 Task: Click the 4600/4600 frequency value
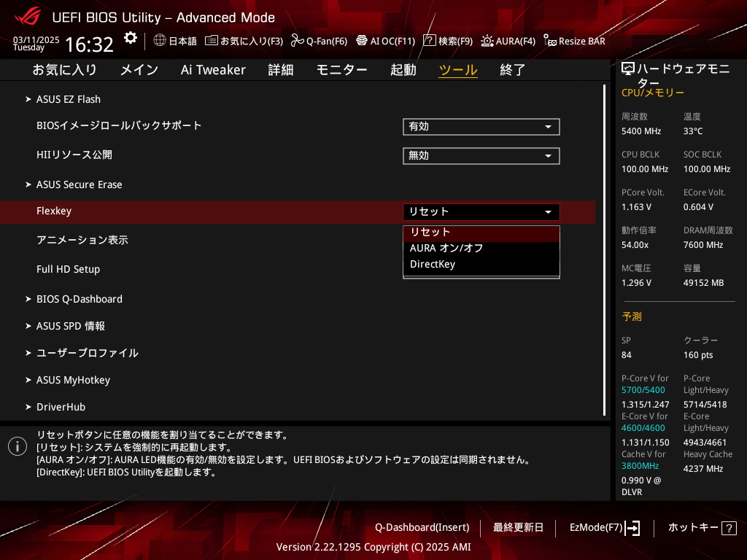pos(643,428)
